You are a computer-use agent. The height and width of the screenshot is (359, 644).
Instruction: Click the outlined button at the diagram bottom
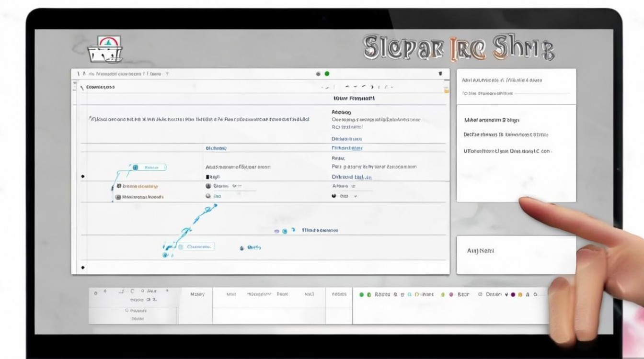pos(196,247)
